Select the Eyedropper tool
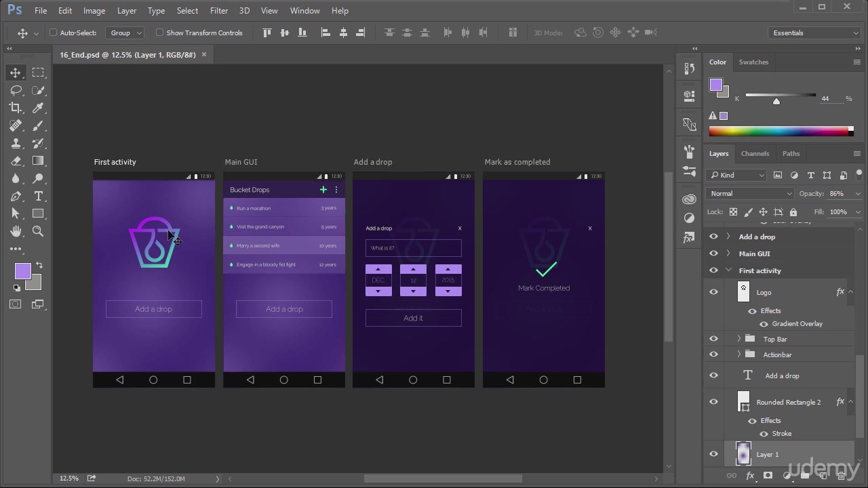Screen dimensions: 868x488 [x=38, y=108]
